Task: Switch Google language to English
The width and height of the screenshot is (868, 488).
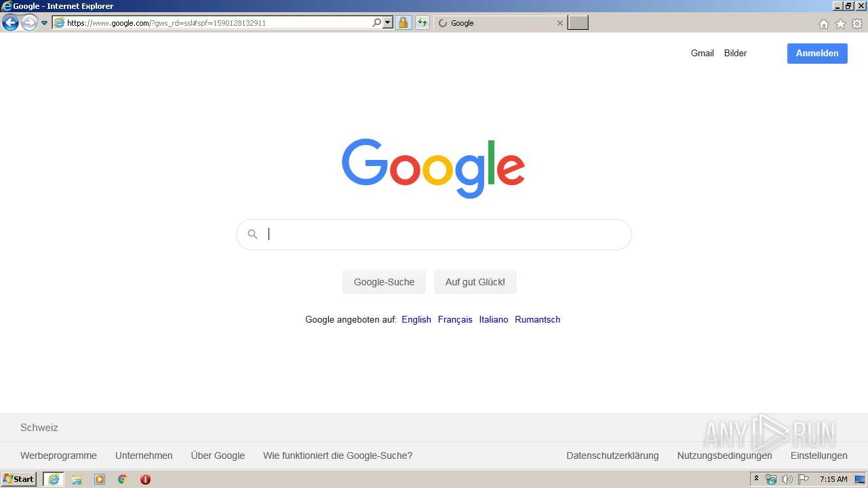Action: (x=416, y=319)
